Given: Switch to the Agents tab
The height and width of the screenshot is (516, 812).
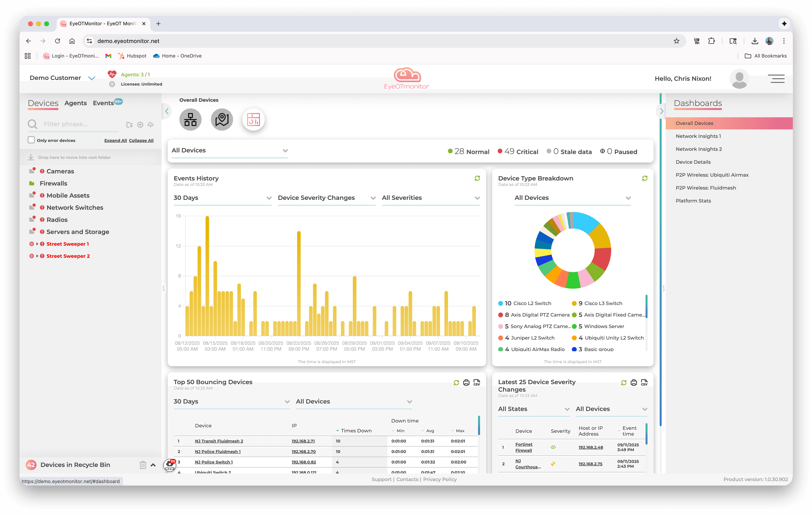Looking at the screenshot, I should pyautogui.click(x=75, y=103).
